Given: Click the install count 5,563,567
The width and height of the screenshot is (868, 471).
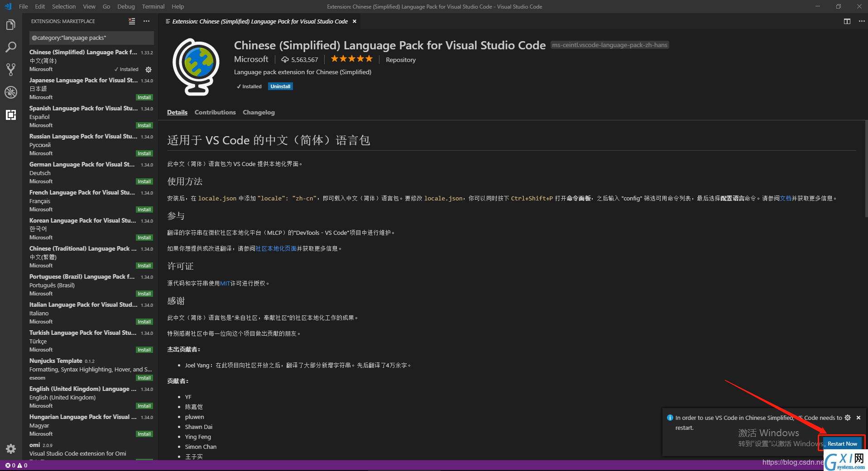Looking at the screenshot, I should point(300,60).
